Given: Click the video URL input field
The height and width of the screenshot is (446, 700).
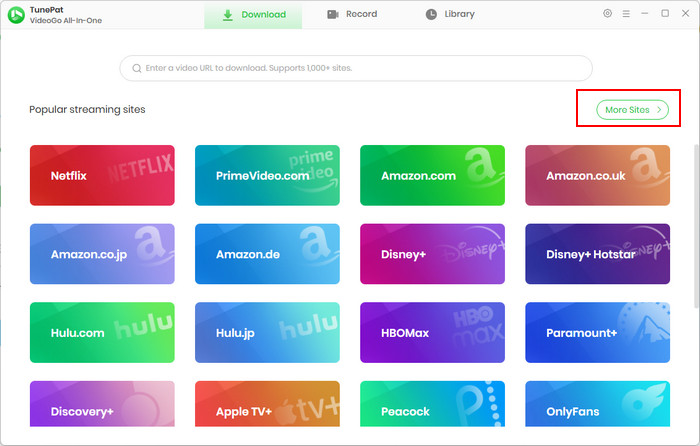Looking at the screenshot, I should (x=356, y=68).
